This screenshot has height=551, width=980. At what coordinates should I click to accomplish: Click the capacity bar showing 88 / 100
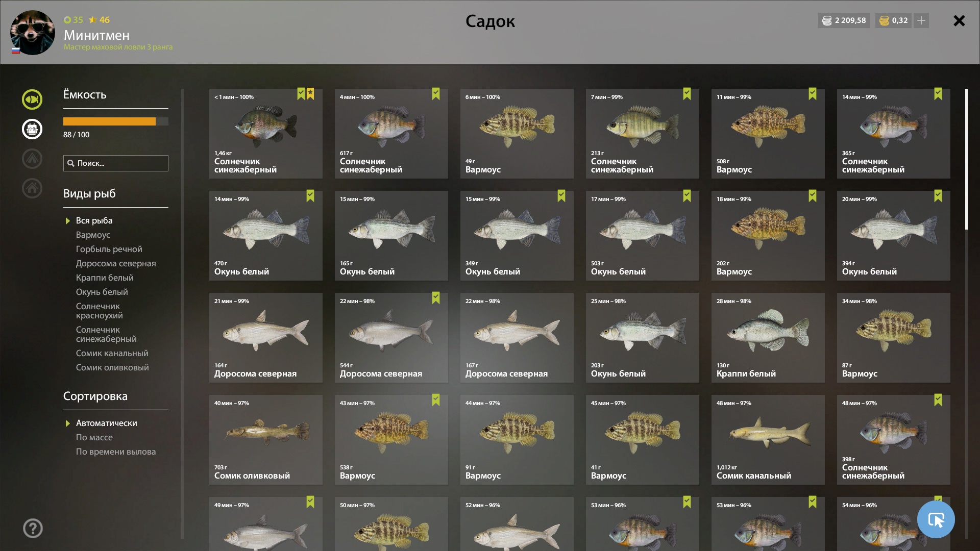pos(116,121)
